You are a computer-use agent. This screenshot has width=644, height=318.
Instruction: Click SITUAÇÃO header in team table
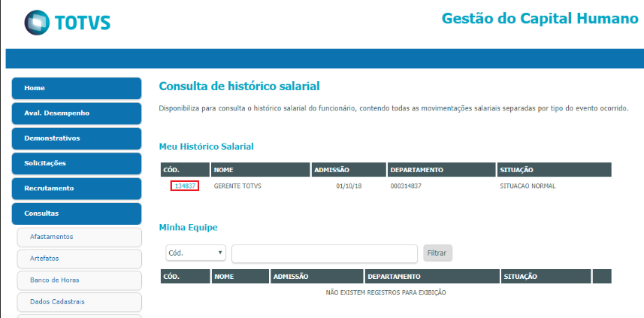tap(546, 277)
